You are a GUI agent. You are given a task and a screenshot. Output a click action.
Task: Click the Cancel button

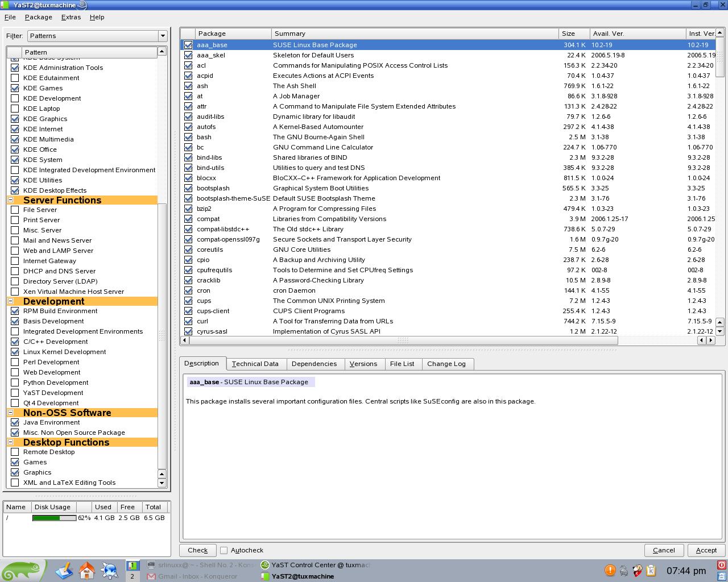(664, 550)
